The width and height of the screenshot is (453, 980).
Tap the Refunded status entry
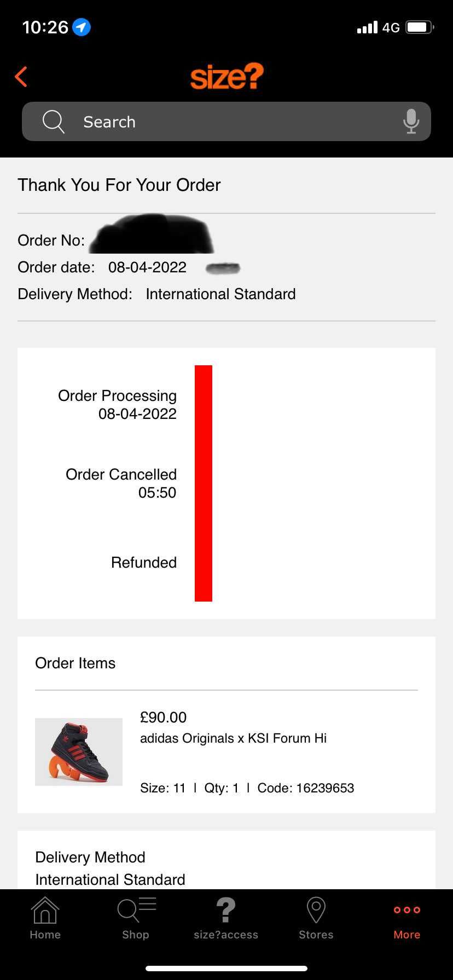pos(144,562)
